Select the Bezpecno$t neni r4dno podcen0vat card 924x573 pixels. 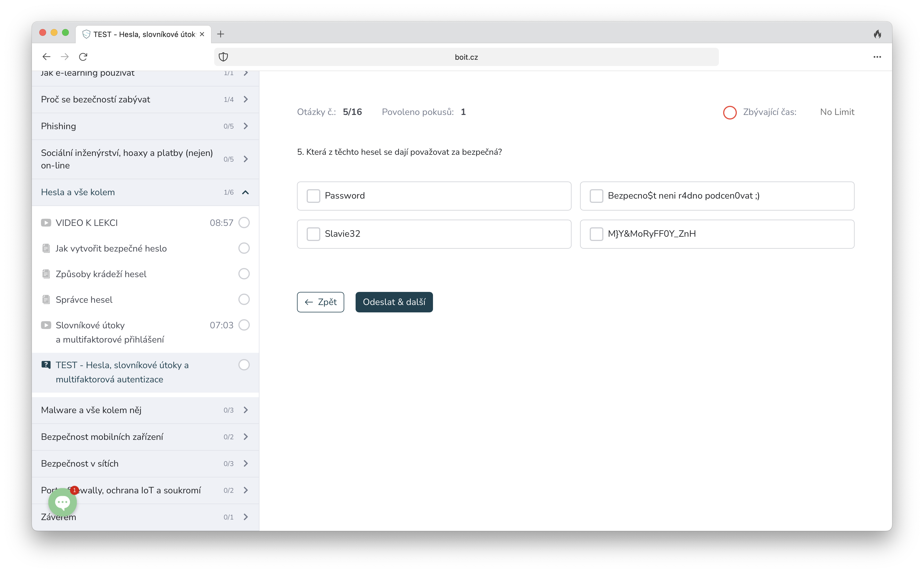click(717, 196)
